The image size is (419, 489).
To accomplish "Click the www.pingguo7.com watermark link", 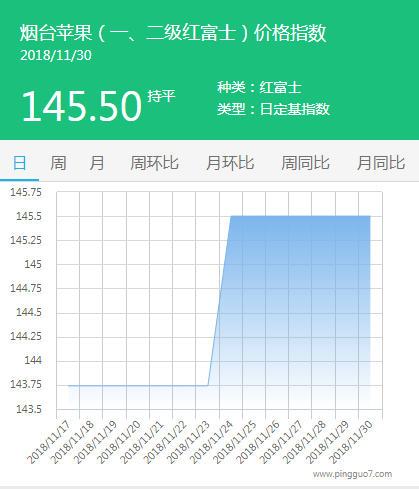I will [x=352, y=474].
